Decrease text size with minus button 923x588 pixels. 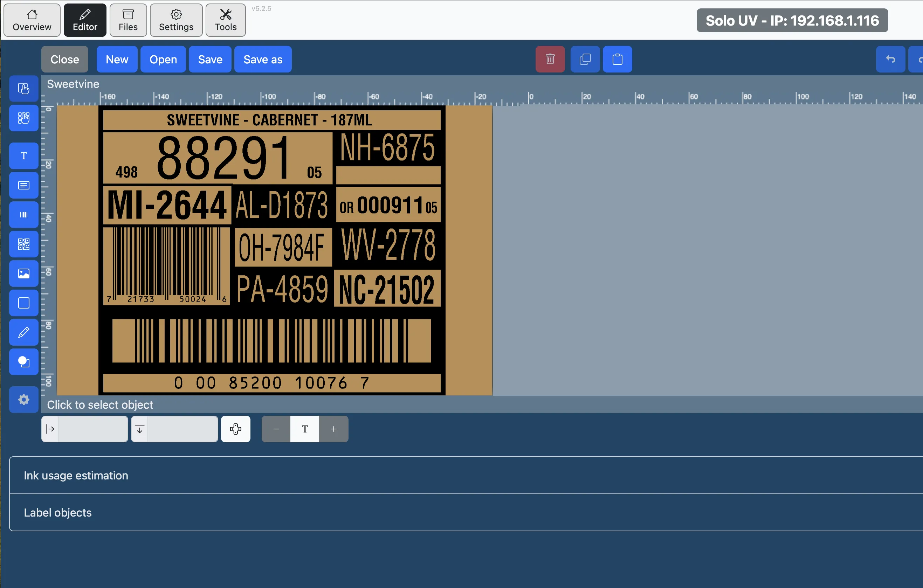[x=276, y=429]
